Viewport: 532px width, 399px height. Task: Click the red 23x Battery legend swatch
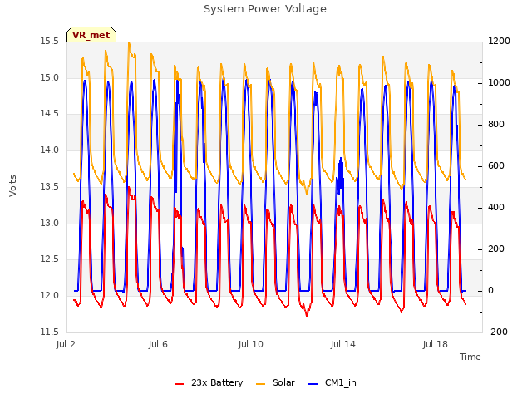click(x=180, y=384)
